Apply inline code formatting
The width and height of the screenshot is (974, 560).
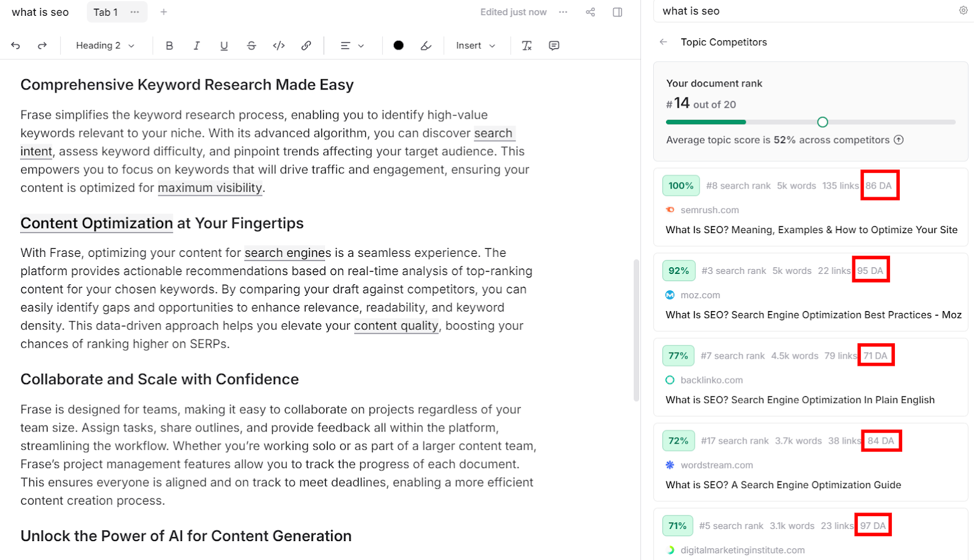279,46
